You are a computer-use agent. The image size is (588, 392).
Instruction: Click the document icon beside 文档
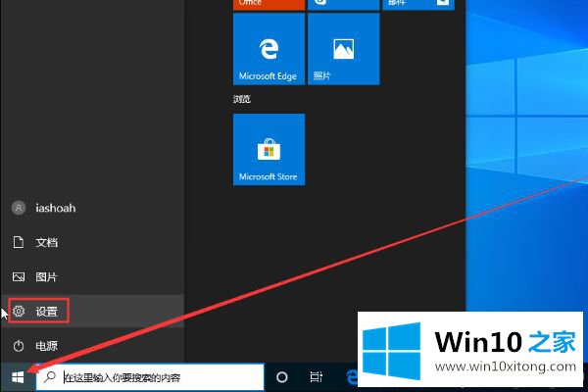[x=19, y=242]
